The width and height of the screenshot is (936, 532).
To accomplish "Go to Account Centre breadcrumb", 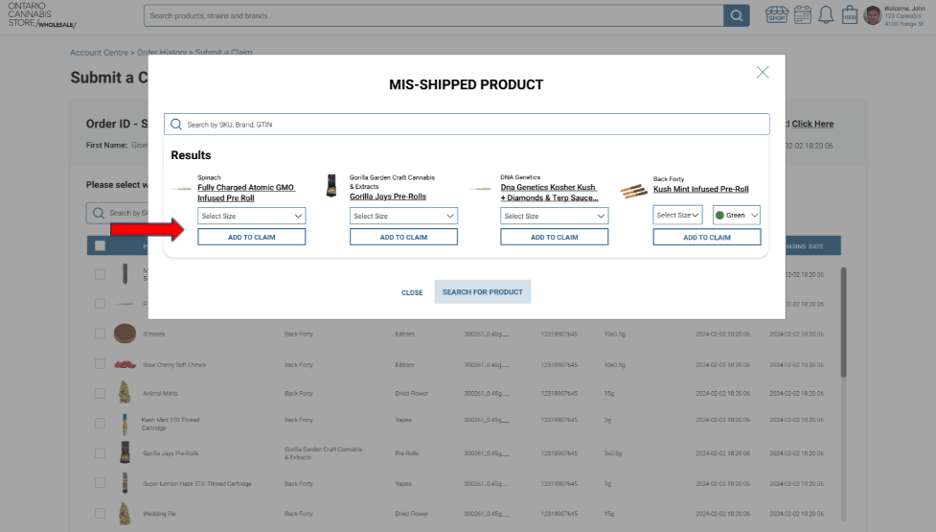I will coord(99,53).
